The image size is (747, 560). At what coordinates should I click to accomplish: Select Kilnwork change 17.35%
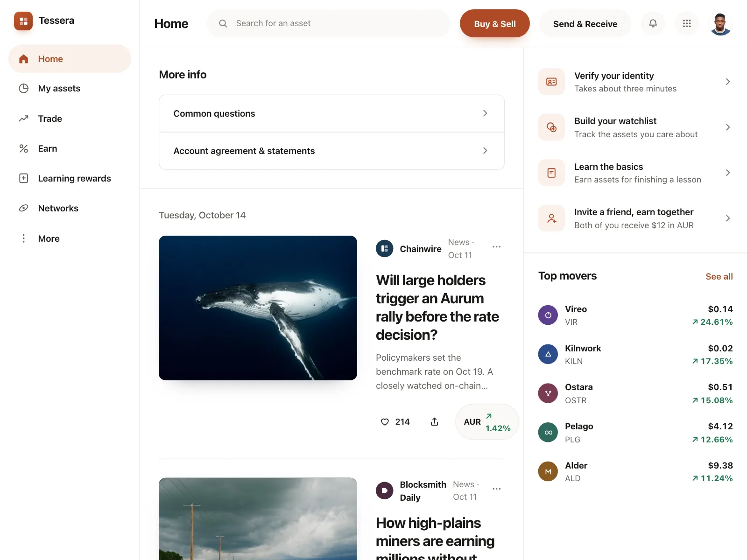(712, 361)
